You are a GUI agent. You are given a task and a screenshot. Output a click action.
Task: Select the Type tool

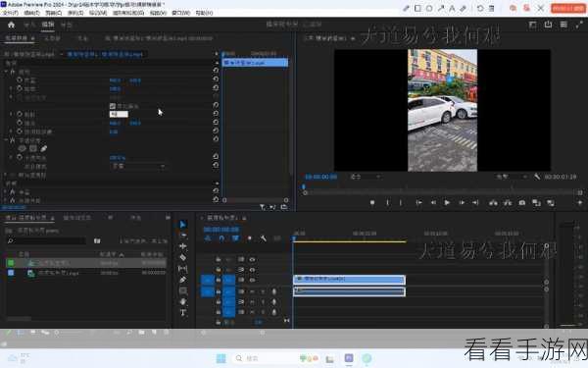pos(183,312)
